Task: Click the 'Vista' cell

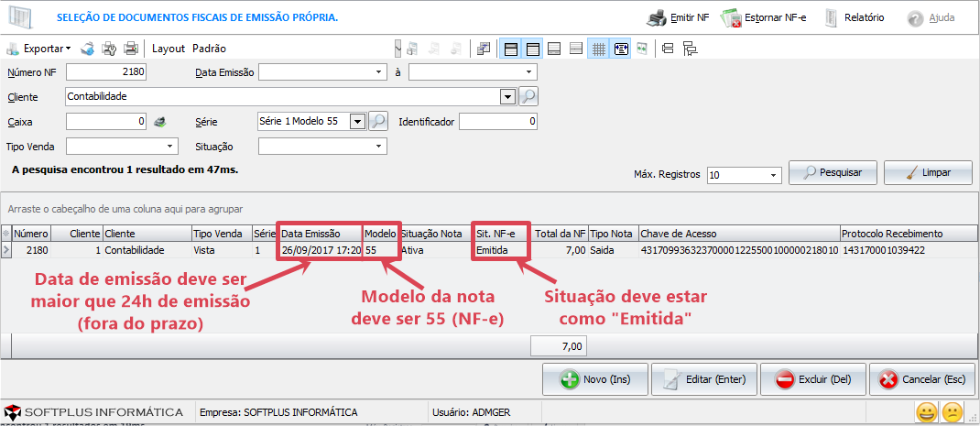Action: 222,250
